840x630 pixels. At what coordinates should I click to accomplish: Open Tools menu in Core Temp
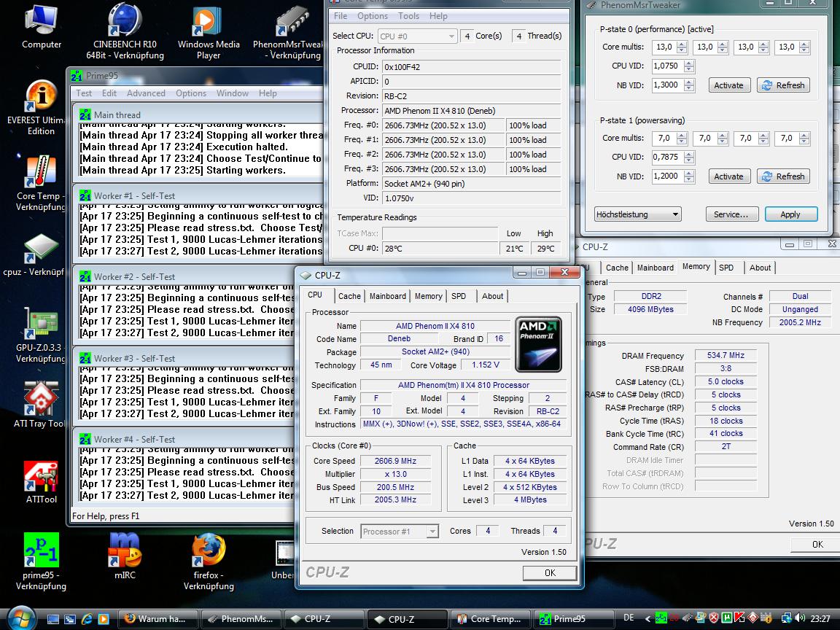coord(409,16)
